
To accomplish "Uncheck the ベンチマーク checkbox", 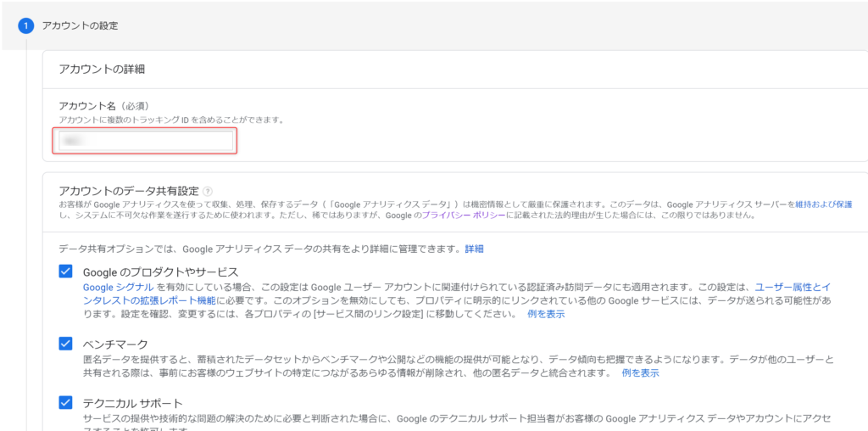I will (x=66, y=344).
